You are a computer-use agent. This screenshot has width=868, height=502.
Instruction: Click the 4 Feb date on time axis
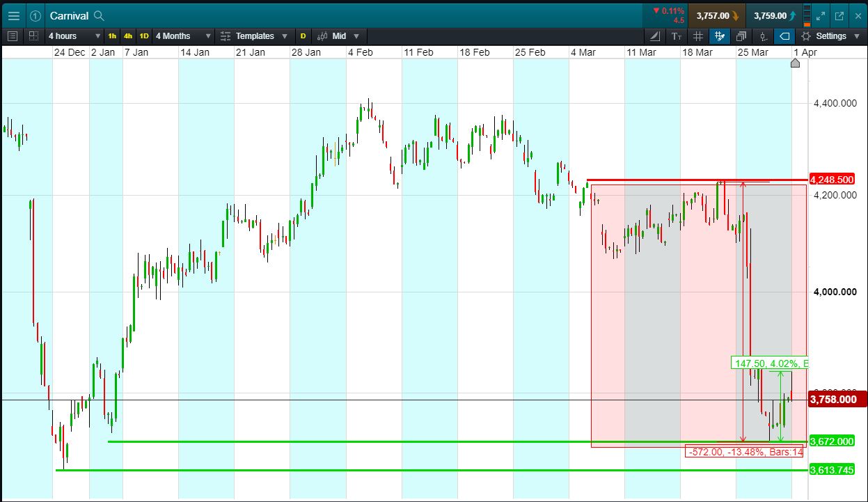(360, 52)
